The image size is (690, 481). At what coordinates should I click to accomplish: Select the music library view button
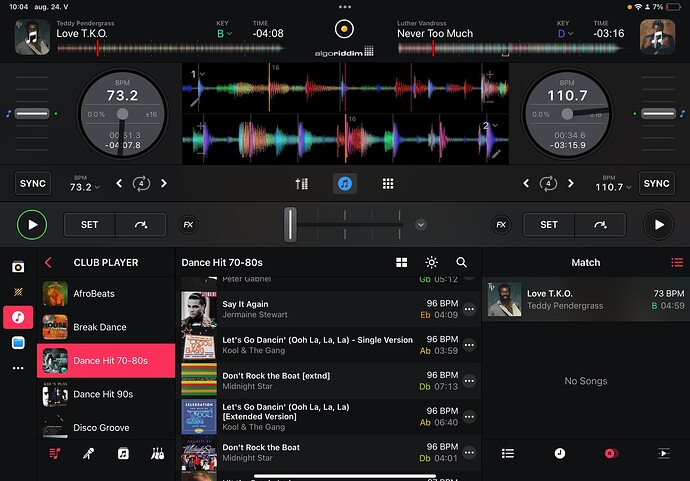coord(345,184)
